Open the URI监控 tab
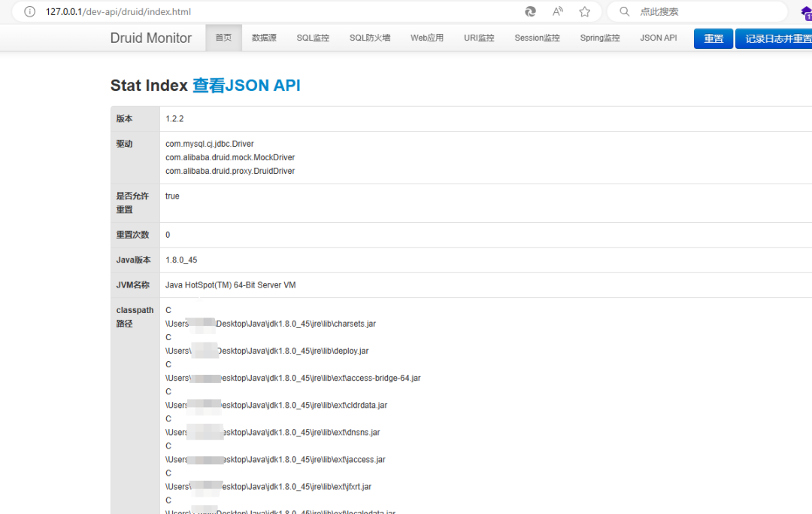 [x=479, y=38]
